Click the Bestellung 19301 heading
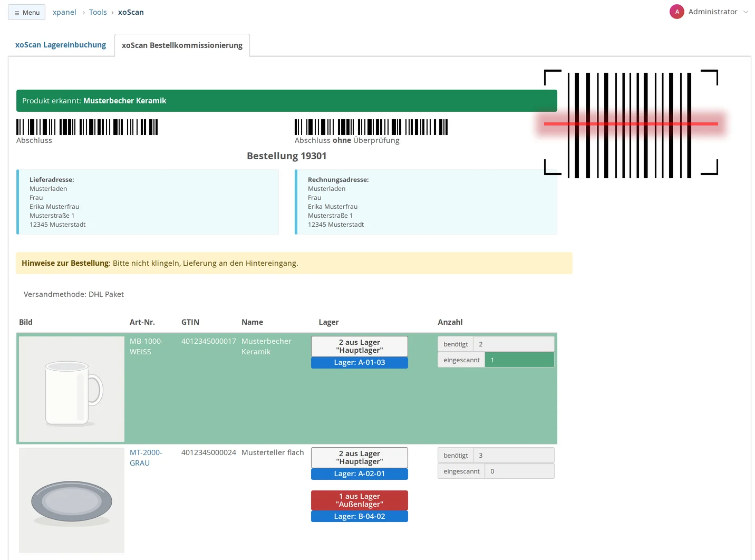 point(287,156)
